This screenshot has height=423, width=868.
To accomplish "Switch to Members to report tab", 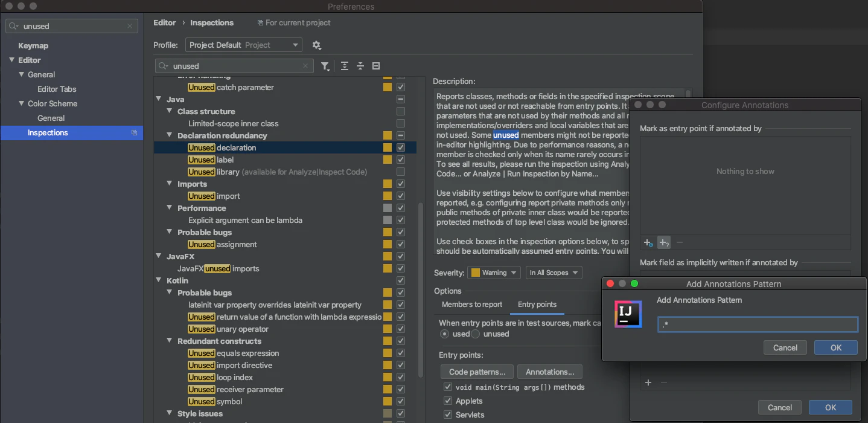I will click(472, 305).
